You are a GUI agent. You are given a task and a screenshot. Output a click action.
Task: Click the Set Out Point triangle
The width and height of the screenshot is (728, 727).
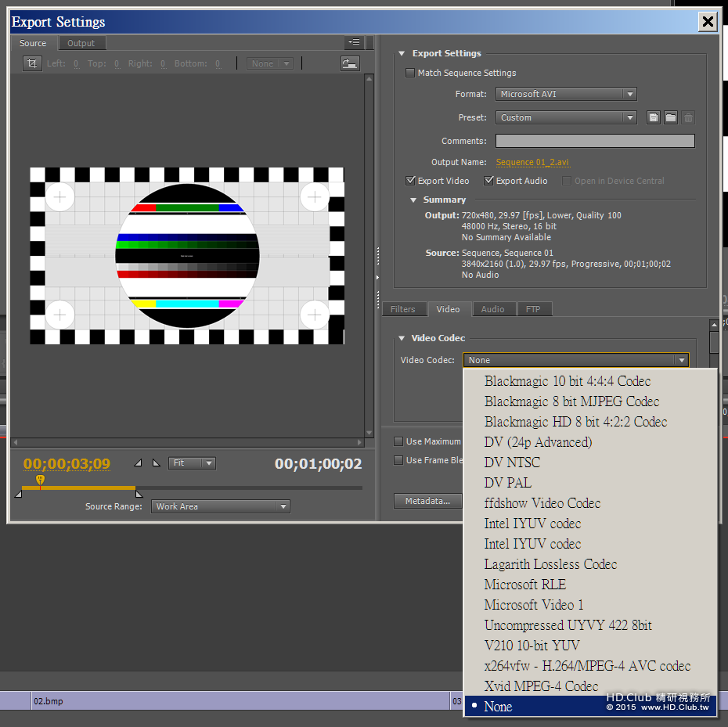click(x=156, y=463)
